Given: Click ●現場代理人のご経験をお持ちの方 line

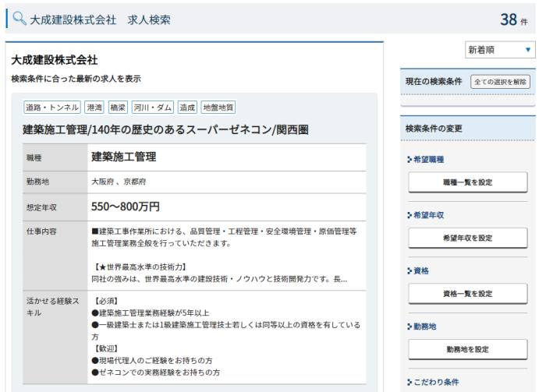Looking at the screenshot, I should click(152, 360).
